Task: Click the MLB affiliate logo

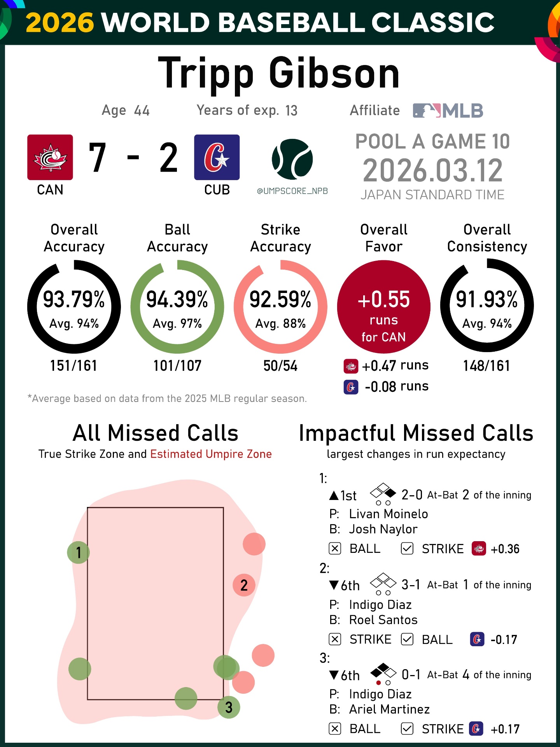Action: click(x=448, y=110)
